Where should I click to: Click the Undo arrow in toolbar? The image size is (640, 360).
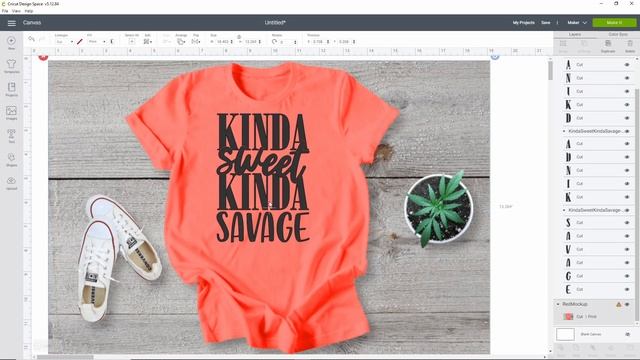coord(31,39)
